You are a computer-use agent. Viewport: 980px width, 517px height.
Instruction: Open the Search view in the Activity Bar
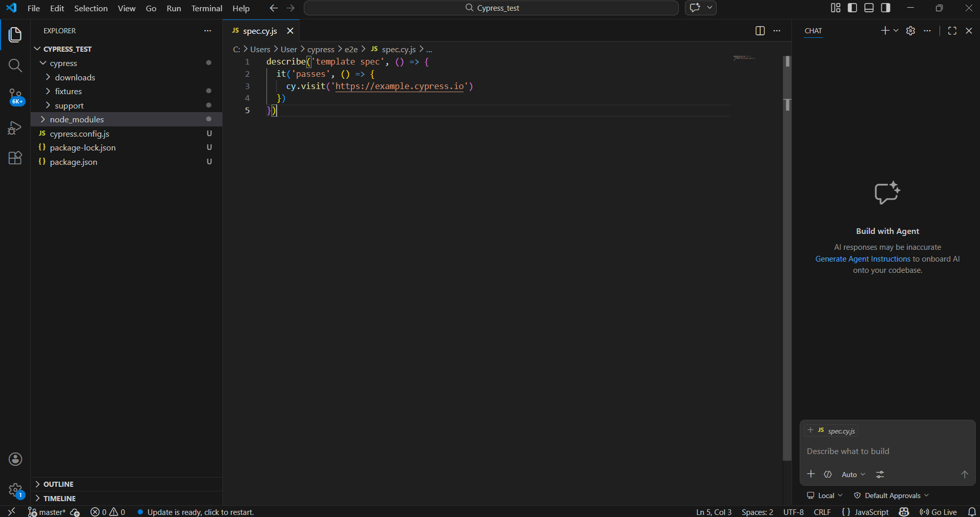[x=15, y=66]
